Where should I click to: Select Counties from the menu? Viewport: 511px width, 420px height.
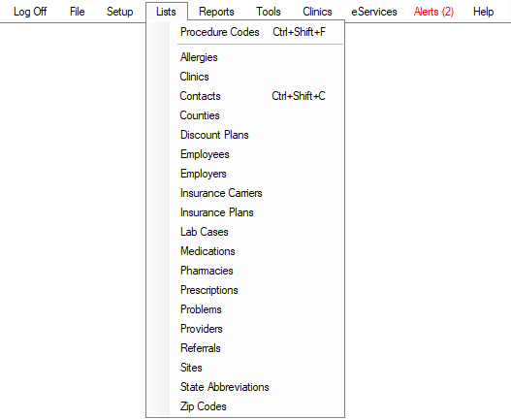click(245, 115)
